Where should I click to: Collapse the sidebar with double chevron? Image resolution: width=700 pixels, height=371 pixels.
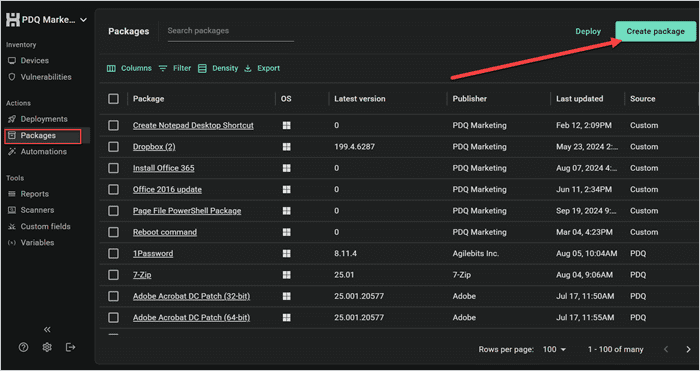click(x=47, y=329)
